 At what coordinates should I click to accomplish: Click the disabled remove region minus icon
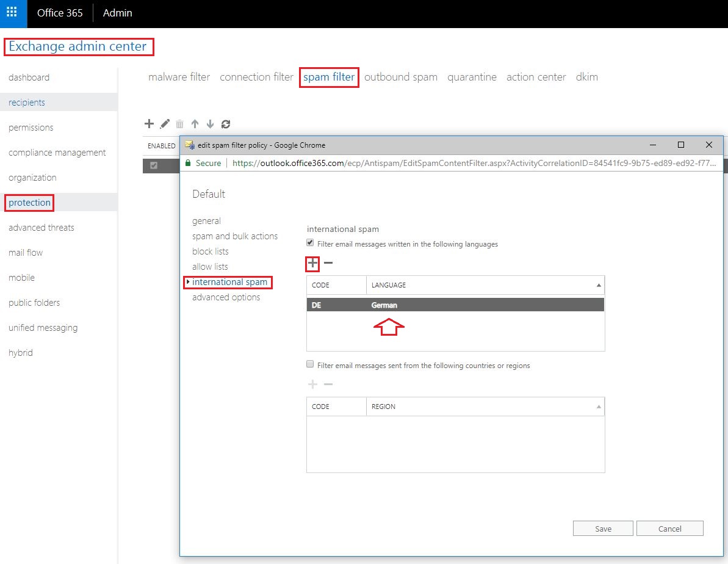(x=328, y=384)
